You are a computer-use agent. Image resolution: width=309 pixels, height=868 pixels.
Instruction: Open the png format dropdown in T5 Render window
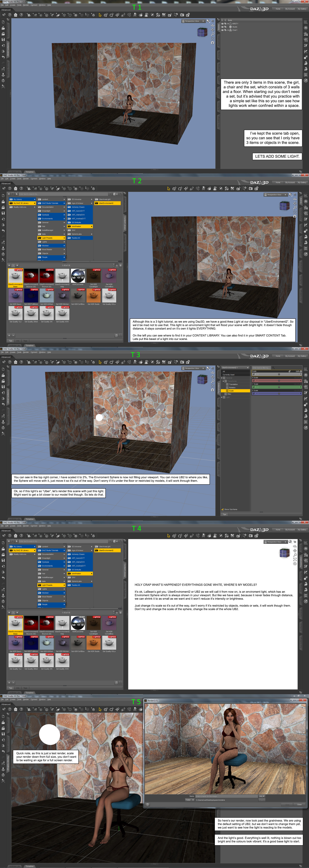pos(262,796)
